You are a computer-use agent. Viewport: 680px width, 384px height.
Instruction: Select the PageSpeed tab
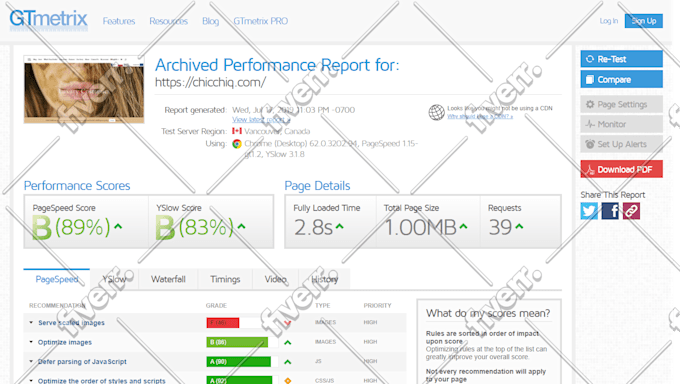[x=57, y=279]
